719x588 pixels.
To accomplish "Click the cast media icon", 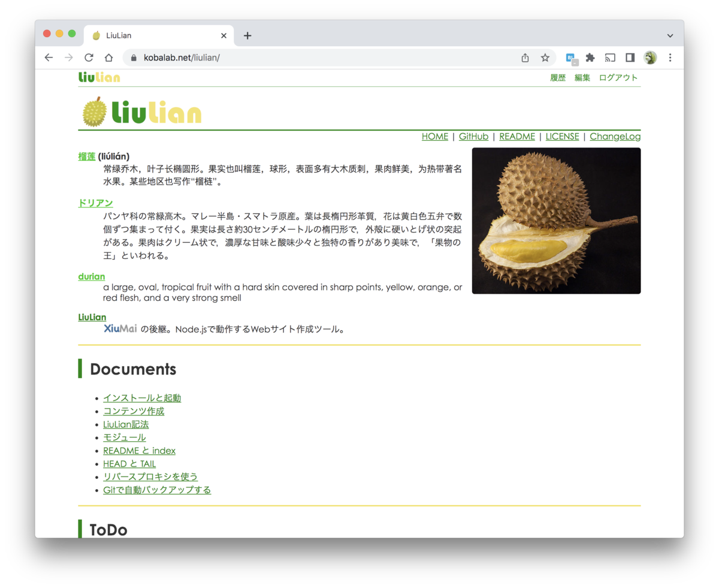I will (x=610, y=58).
